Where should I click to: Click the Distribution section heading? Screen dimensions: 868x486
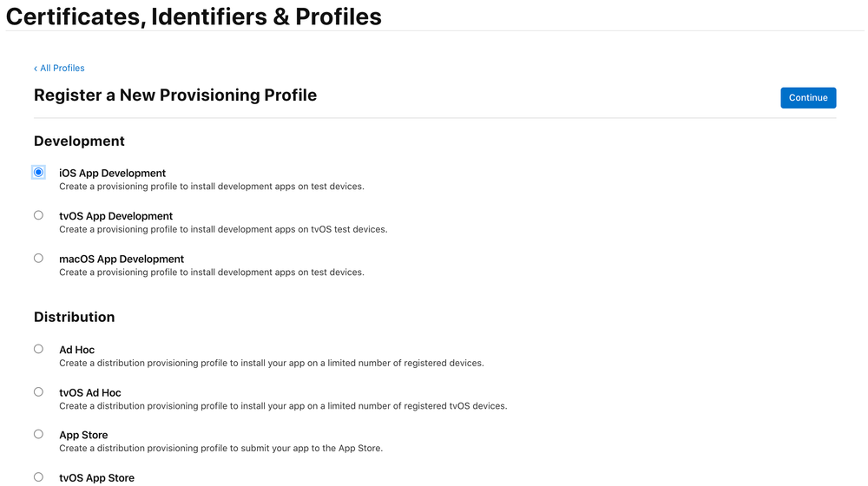pos(74,317)
